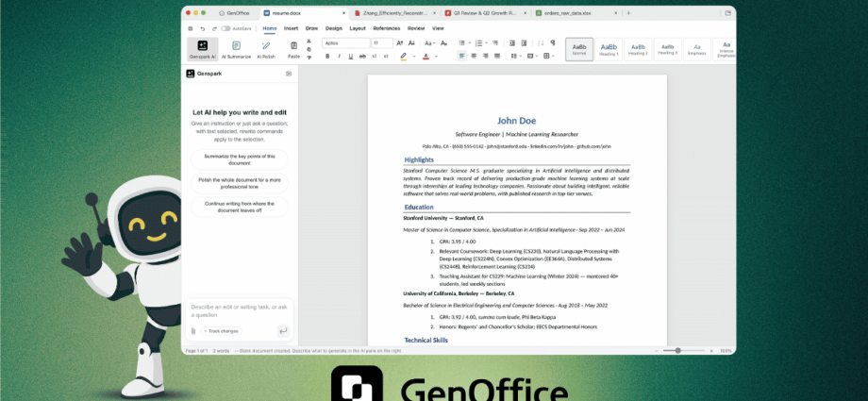Open the Layout ribbon tab

[x=358, y=28]
